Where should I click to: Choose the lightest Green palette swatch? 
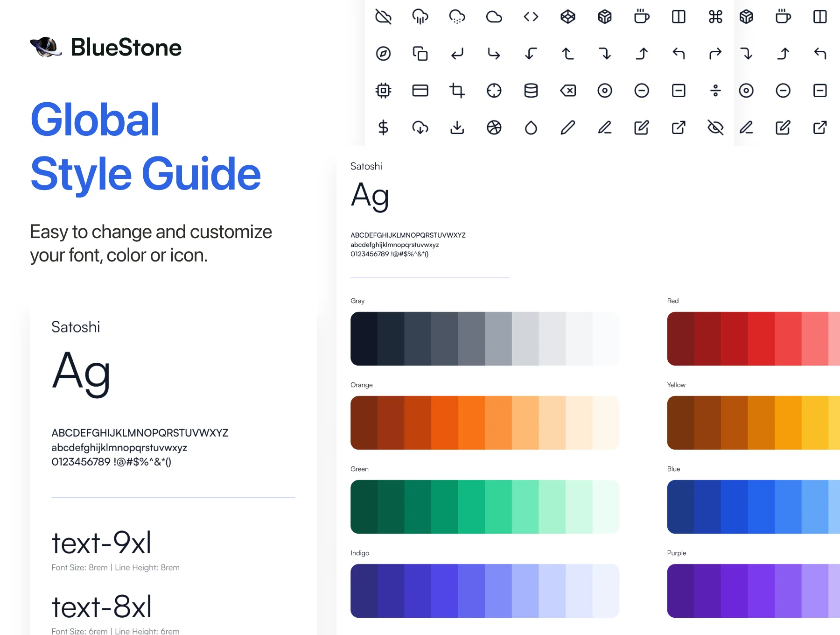click(606, 507)
